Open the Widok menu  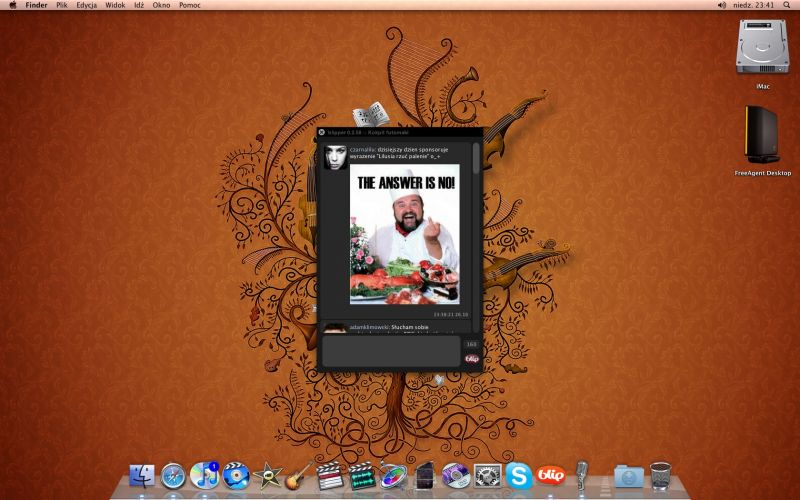[x=115, y=5]
